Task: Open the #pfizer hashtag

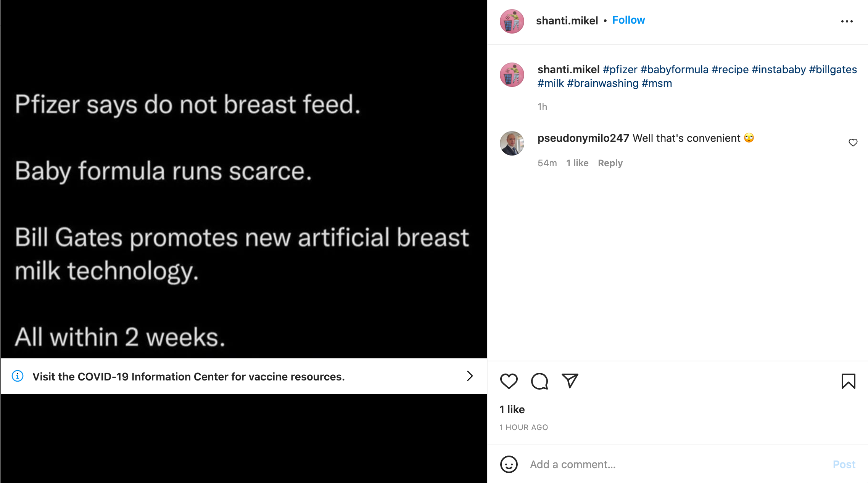Action: (620, 69)
